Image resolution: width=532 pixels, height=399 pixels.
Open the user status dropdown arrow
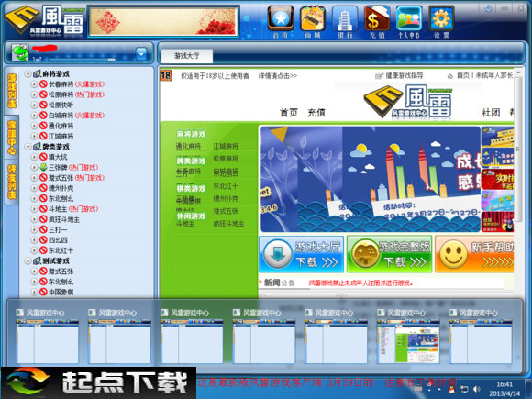(x=141, y=53)
